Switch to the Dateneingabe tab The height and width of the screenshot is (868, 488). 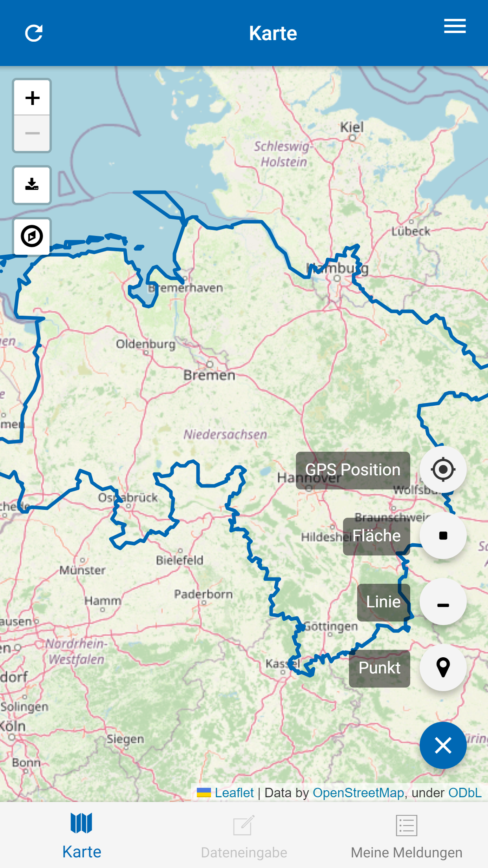(x=244, y=836)
